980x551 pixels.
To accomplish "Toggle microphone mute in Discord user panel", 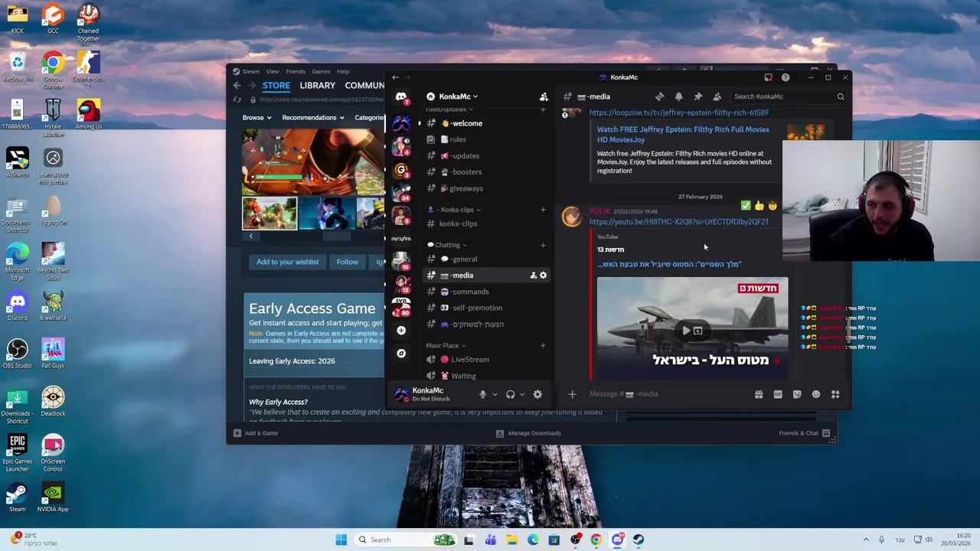I will pyautogui.click(x=482, y=394).
